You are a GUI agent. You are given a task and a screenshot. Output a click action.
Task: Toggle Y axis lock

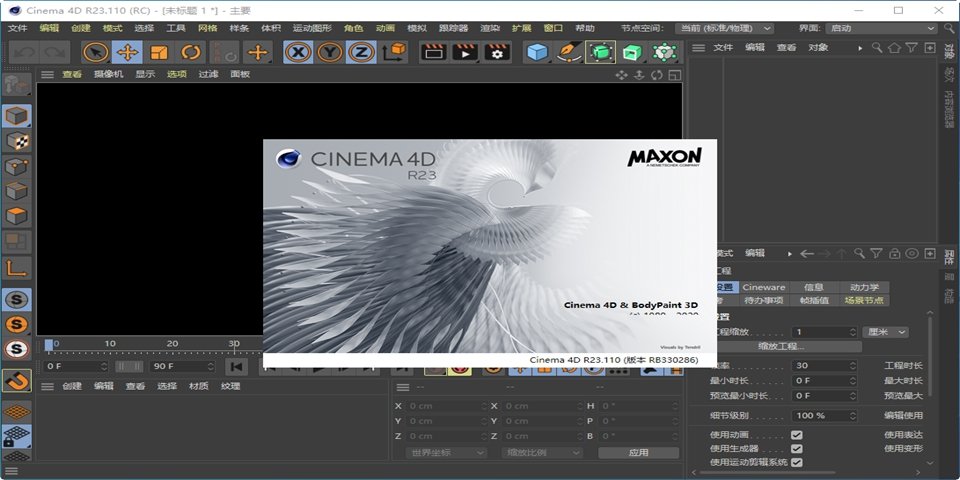330,53
